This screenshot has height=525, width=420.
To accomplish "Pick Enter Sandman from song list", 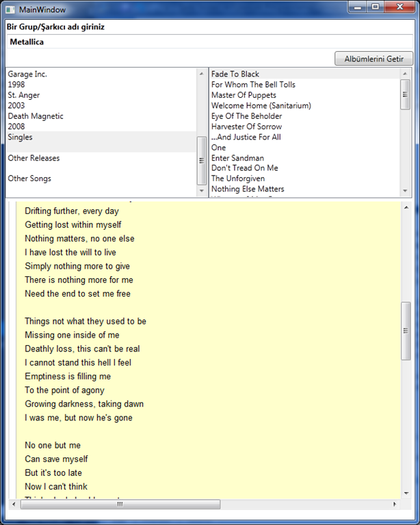I will (237, 158).
